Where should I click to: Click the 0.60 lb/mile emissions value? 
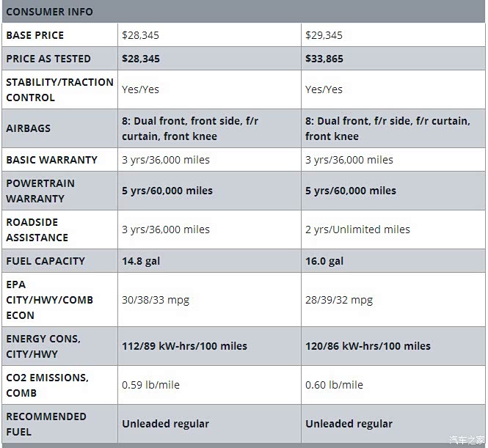(x=334, y=385)
